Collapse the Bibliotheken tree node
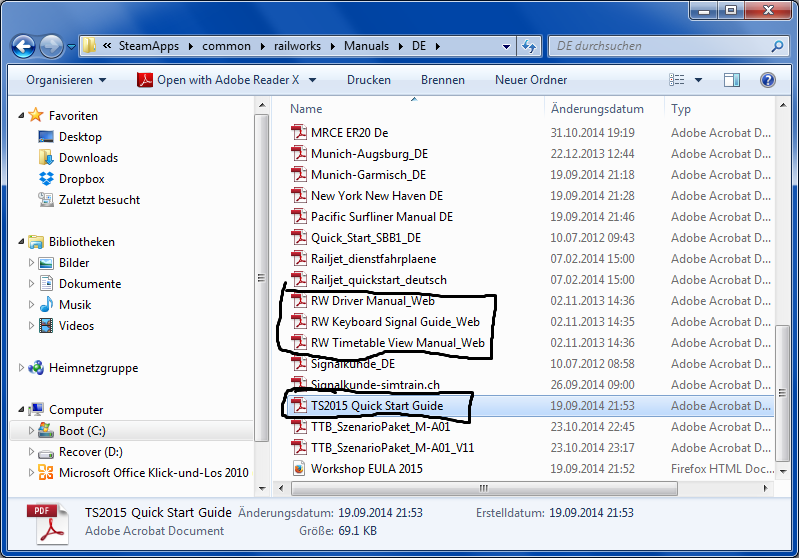Image resolution: width=799 pixels, height=558 pixels. pos(21,242)
